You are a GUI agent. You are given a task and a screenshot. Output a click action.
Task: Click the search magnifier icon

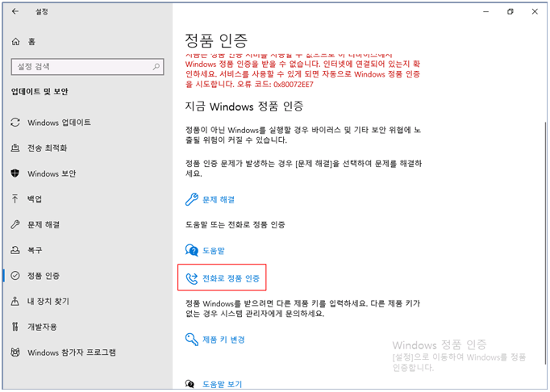[156, 66]
